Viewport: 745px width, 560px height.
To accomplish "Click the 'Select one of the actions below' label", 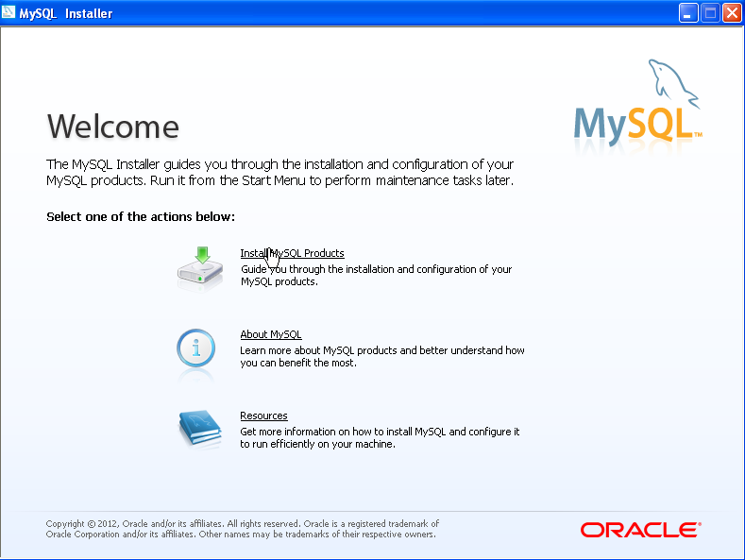I will (x=140, y=217).
